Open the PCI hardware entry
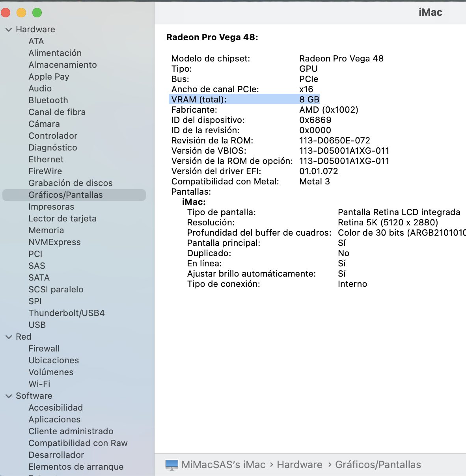The height and width of the screenshot is (476, 466). [35, 254]
